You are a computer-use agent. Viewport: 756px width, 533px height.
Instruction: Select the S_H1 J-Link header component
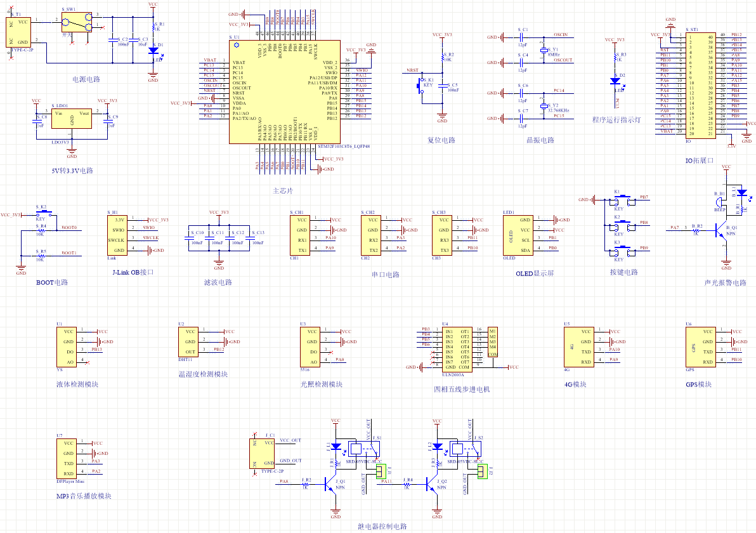click(117, 235)
